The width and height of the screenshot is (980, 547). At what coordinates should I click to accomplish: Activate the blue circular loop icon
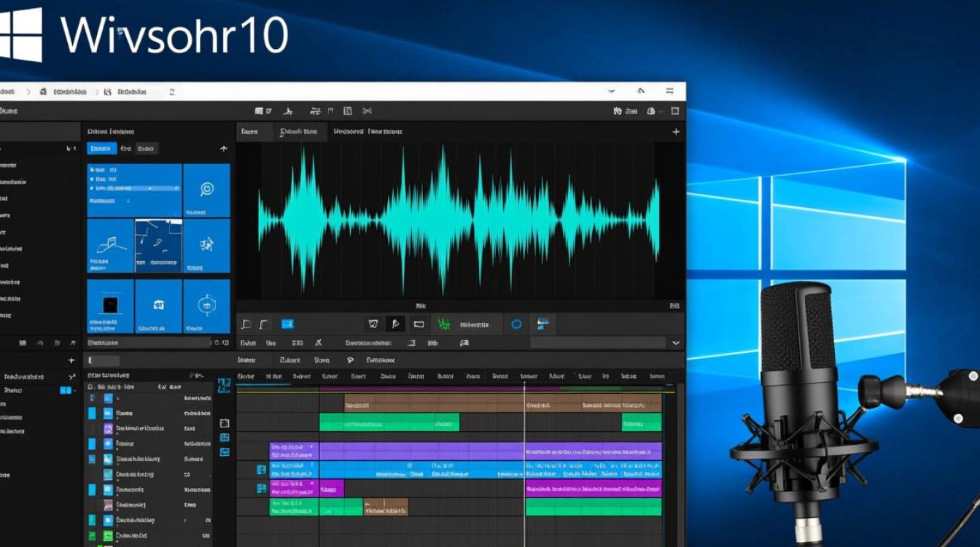click(x=516, y=322)
